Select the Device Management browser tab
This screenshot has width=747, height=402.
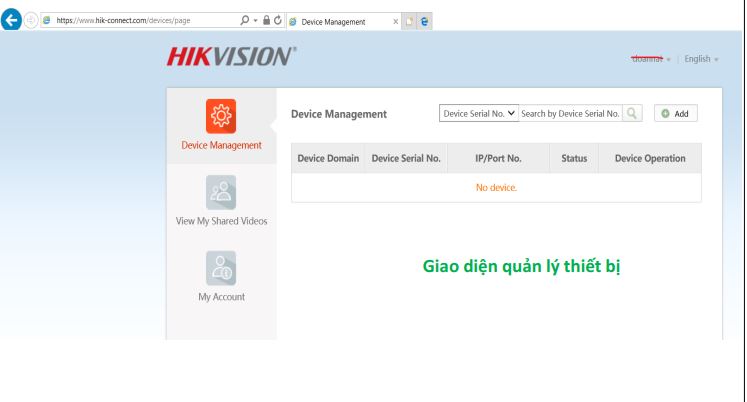coord(343,21)
